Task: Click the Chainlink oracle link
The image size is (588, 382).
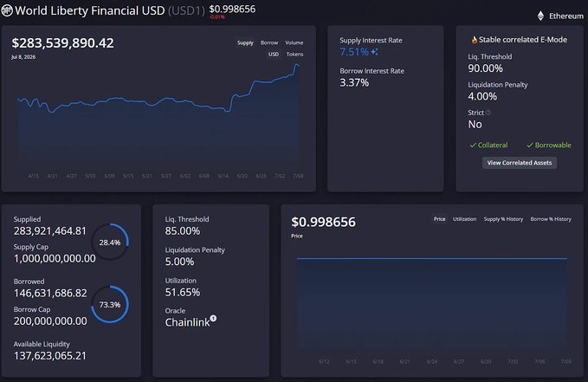Action: [x=188, y=322]
